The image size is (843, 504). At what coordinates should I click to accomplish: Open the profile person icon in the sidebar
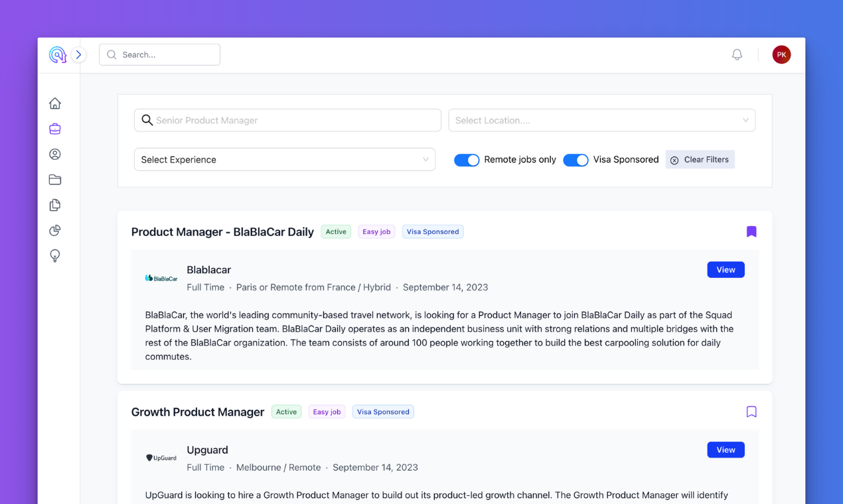[x=55, y=154]
